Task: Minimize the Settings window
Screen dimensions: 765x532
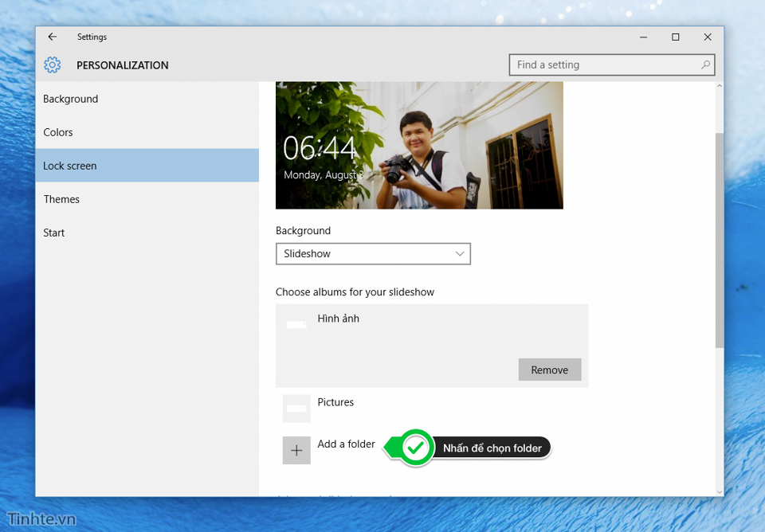Action: pos(644,37)
